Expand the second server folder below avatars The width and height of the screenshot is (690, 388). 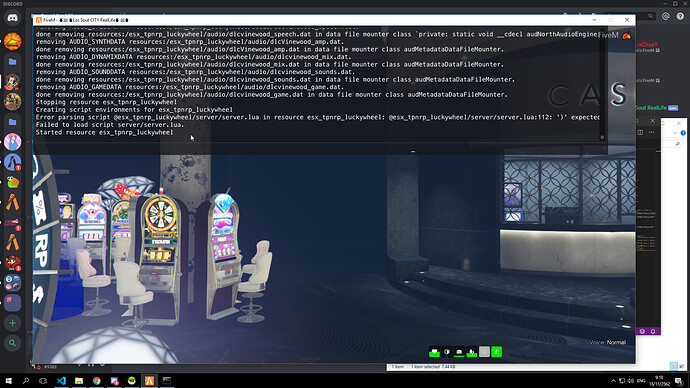coord(12,122)
